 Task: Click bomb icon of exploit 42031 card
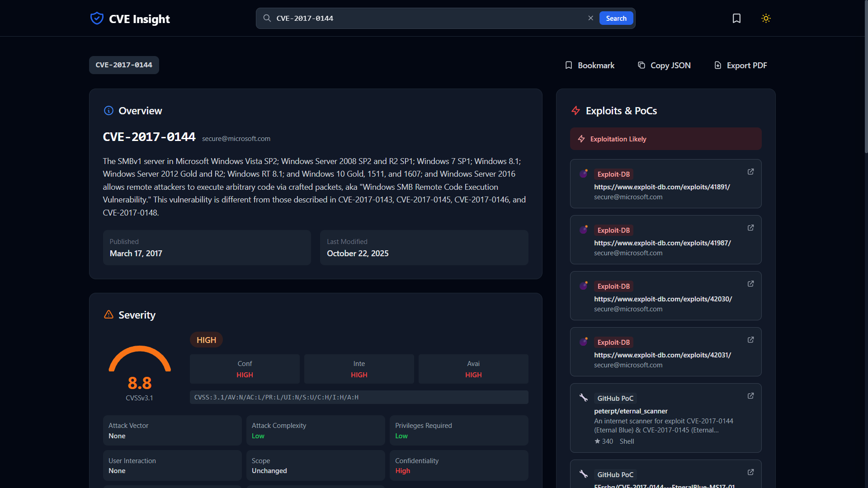pos(584,342)
